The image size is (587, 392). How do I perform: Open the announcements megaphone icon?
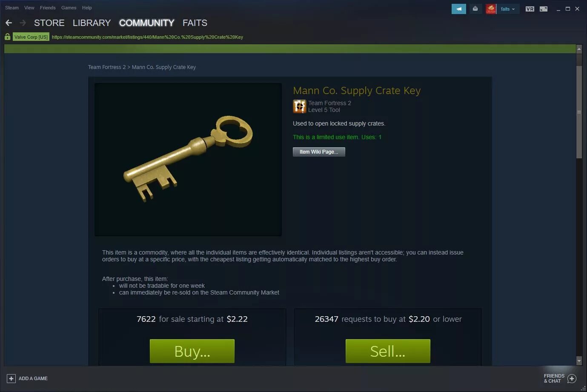coord(458,9)
